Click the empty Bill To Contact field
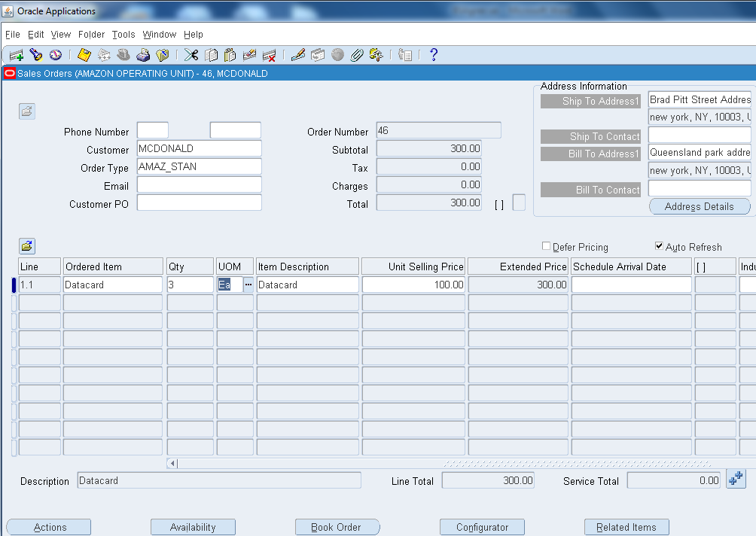The image size is (756, 536). click(x=700, y=188)
